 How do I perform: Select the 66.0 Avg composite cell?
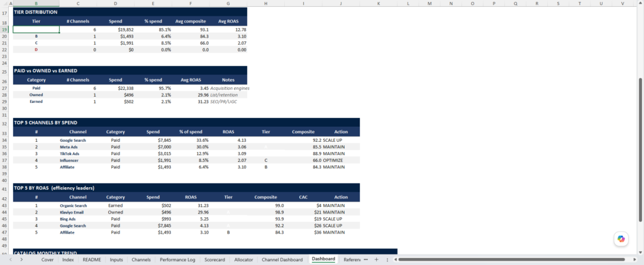click(x=191, y=43)
